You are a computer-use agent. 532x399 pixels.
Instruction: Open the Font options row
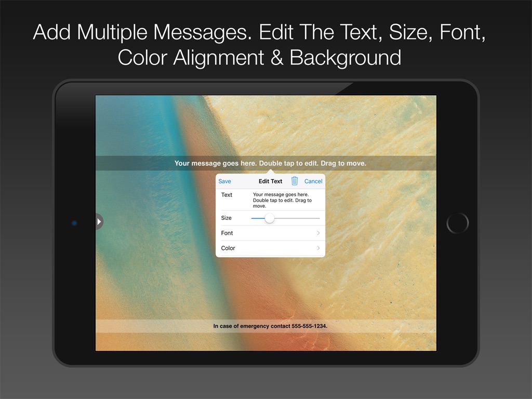tap(270, 233)
